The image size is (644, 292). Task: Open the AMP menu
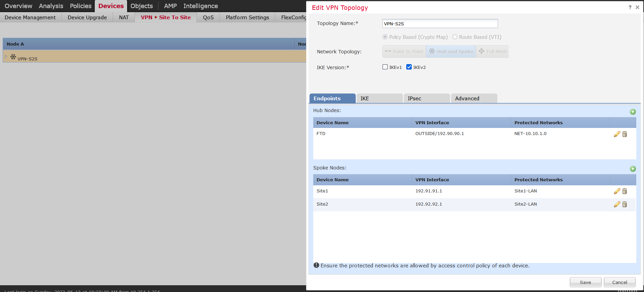(x=170, y=6)
